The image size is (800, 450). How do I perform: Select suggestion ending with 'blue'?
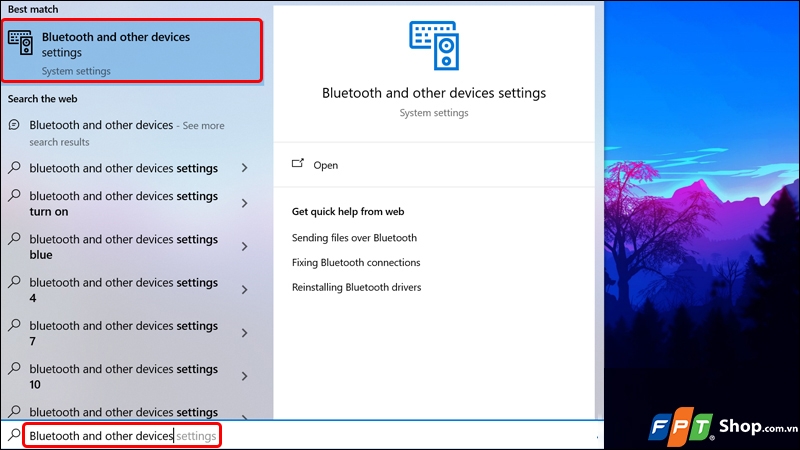pos(123,247)
